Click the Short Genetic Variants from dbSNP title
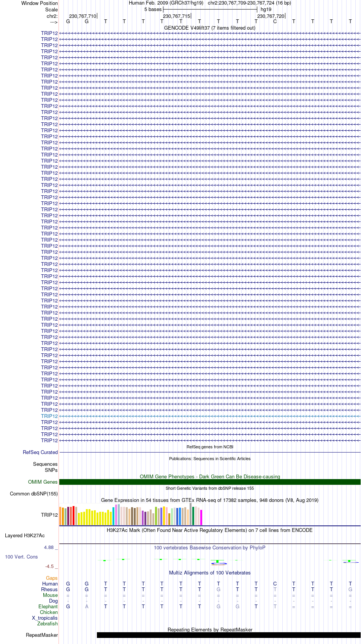Screen dimensions: 361x644 click(210, 488)
